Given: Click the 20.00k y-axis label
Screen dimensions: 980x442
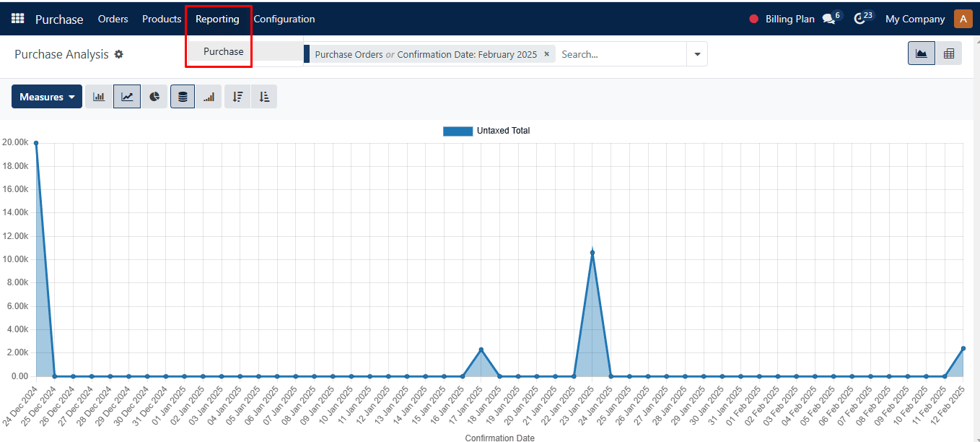Looking at the screenshot, I should pos(15,142).
